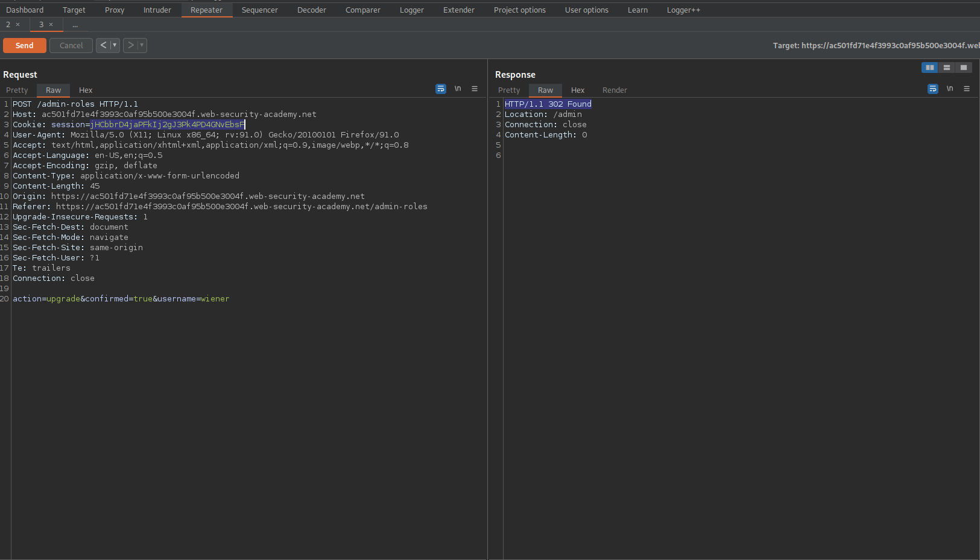Open the Sequencer tab

260,10
